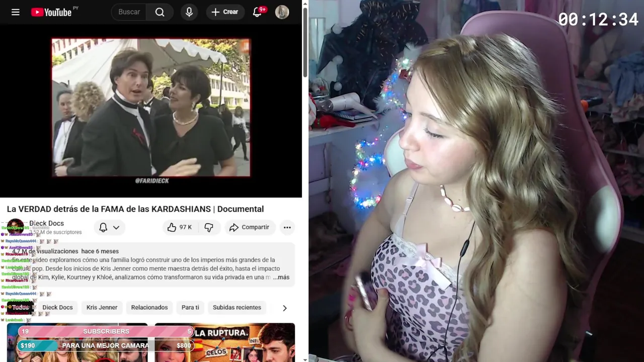Click the Buscar search field
Screen dimensions: 644x362
[129, 12]
